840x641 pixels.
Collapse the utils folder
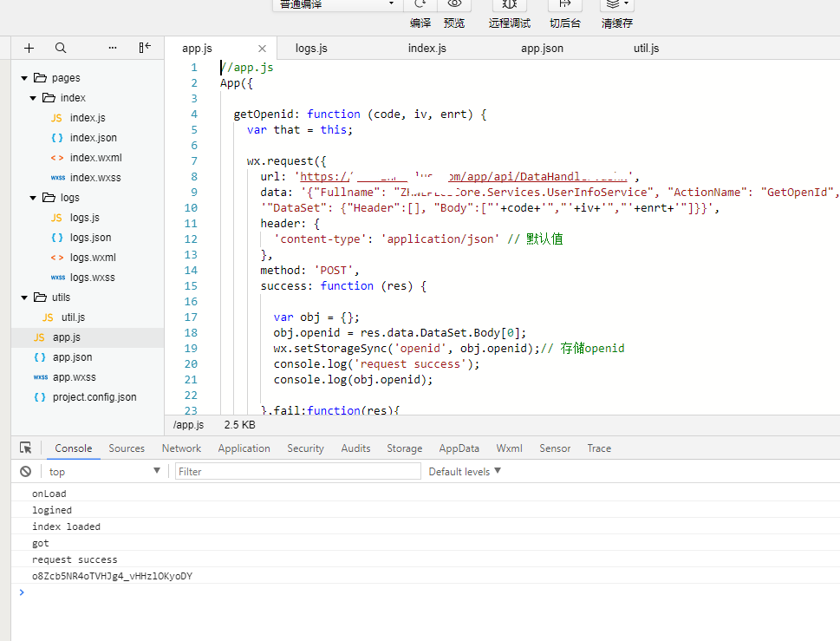tap(25, 298)
